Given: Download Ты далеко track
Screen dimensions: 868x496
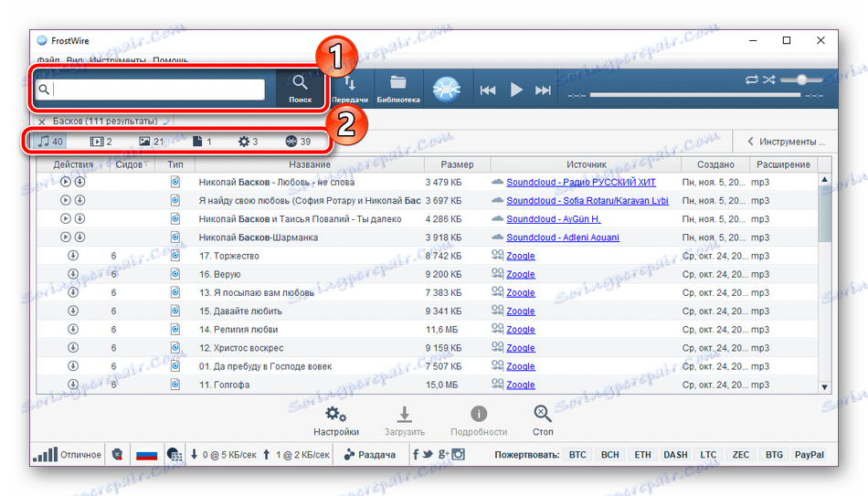Looking at the screenshot, I should click(x=79, y=218).
